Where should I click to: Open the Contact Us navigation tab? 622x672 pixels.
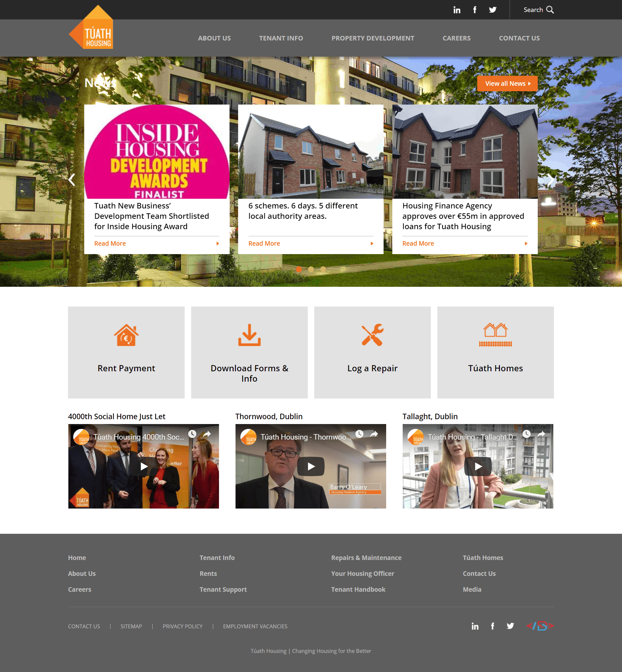click(519, 38)
